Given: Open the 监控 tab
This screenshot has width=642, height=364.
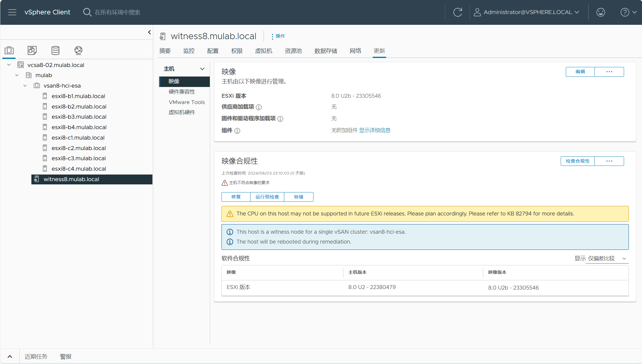Looking at the screenshot, I should coord(189,51).
